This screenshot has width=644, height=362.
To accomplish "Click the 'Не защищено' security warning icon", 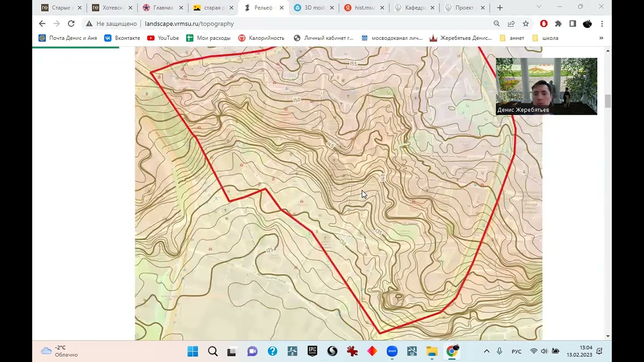I will (89, 24).
